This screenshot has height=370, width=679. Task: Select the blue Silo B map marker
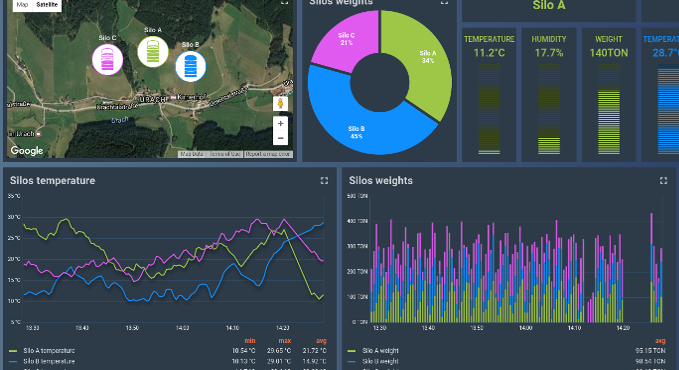[191, 66]
